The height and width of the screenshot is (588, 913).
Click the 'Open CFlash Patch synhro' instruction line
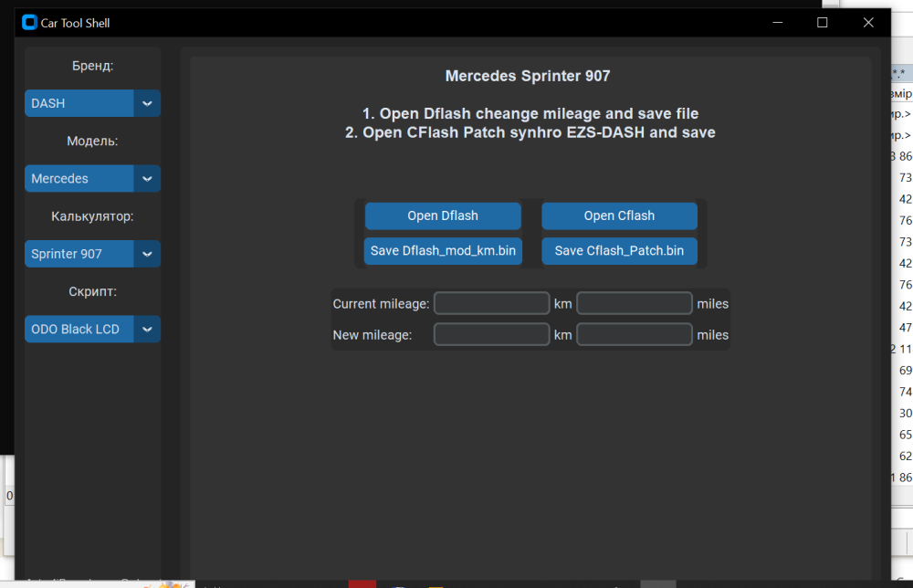pos(530,132)
